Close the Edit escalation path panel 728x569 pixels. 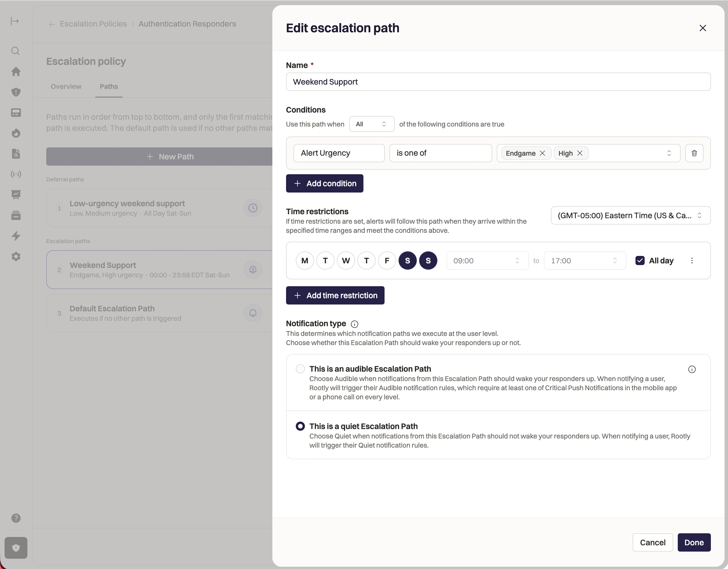(703, 28)
